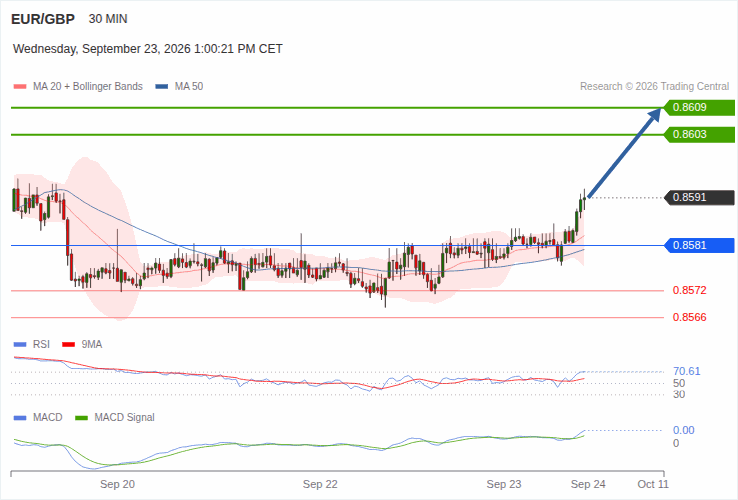Select the 0.8603 resistance price tag
This screenshot has height=500, width=738.
[699, 134]
